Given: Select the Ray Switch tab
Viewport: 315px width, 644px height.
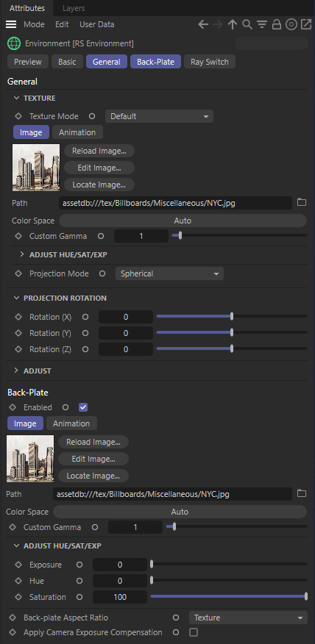Looking at the screenshot, I should pyautogui.click(x=209, y=62).
